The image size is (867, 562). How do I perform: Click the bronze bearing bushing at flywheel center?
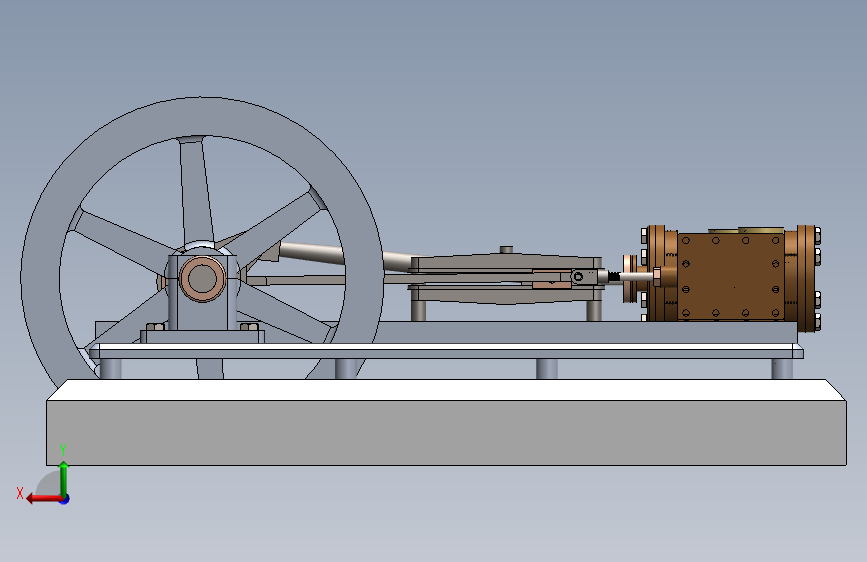point(202,279)
